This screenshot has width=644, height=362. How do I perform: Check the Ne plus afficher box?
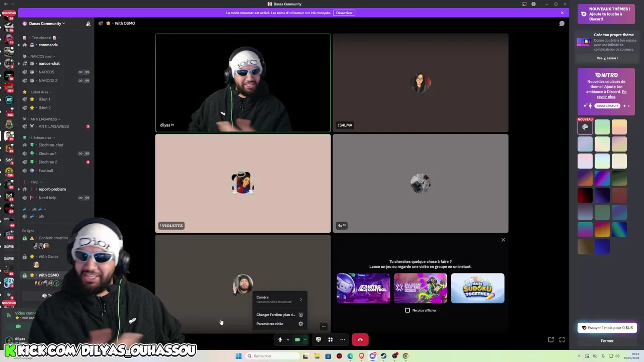408,310
